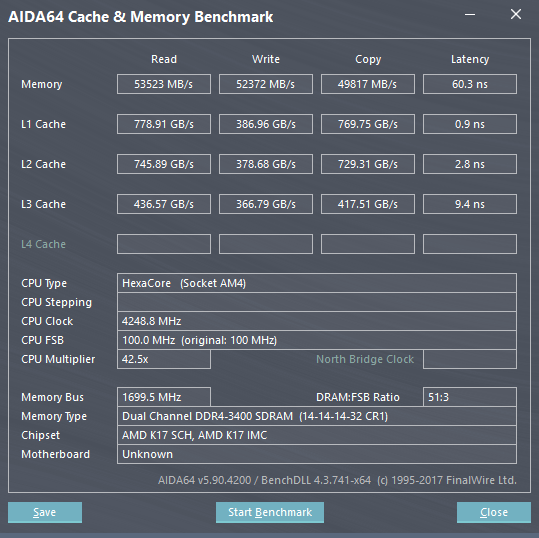Image resolution: width=539 pixels, height=538 pixels.
Task: Select Memory Write value 52372 MB/s
Action: pyautogui.click(x=266, y=84)
